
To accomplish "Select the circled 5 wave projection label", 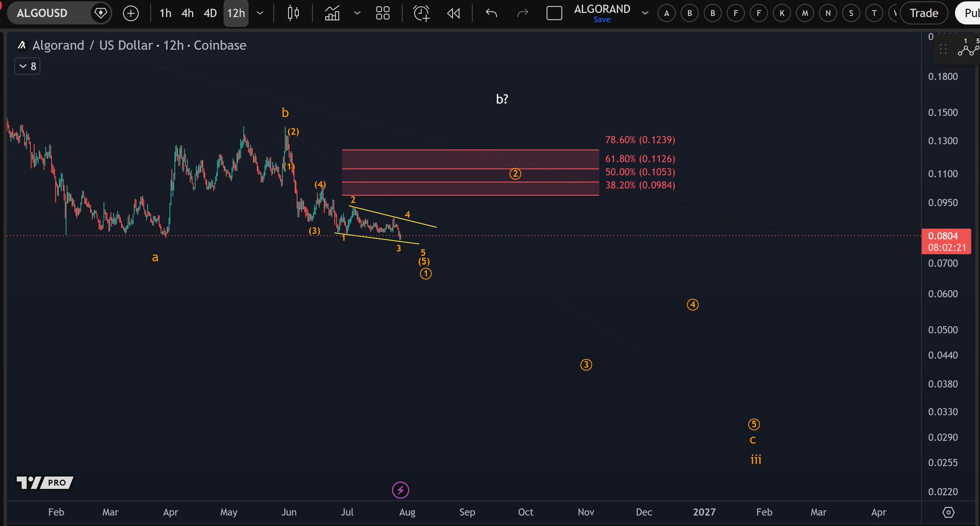I will coord(754,424).
